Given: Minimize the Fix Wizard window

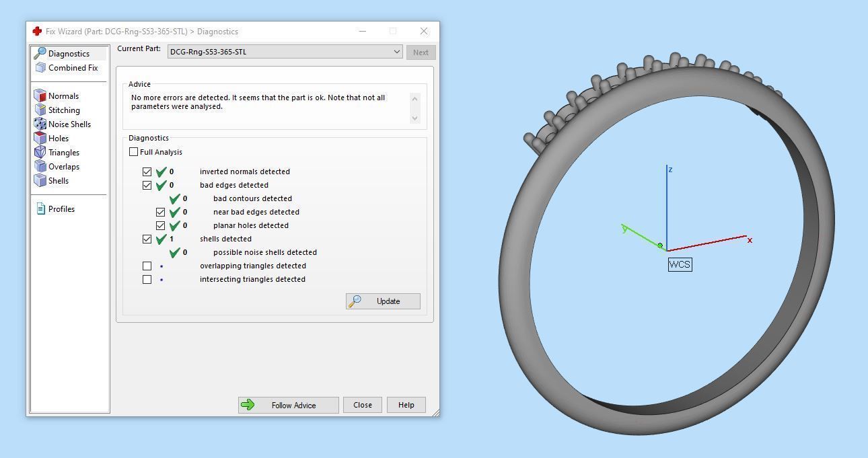Looking at the screenshot, I should tap(363, 31).
